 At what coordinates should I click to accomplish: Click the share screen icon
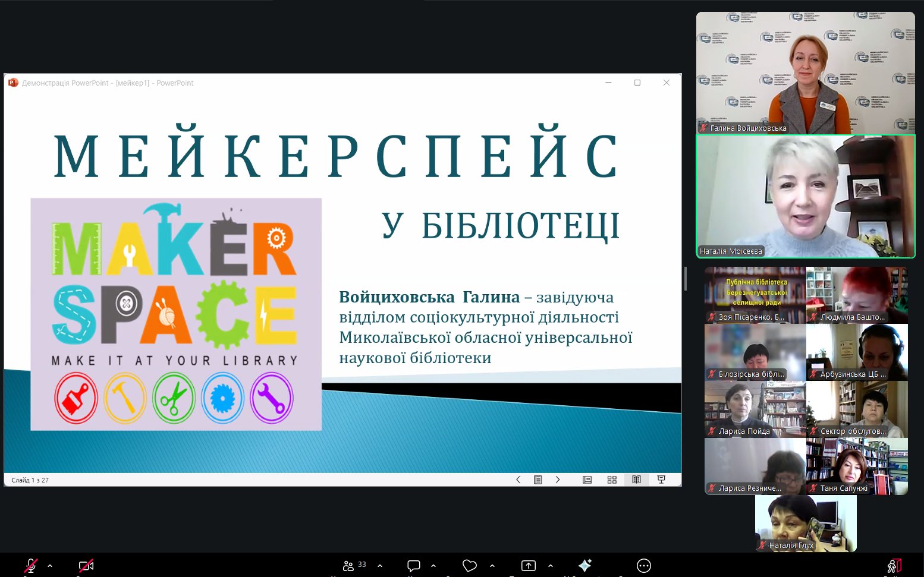point(529,566)
